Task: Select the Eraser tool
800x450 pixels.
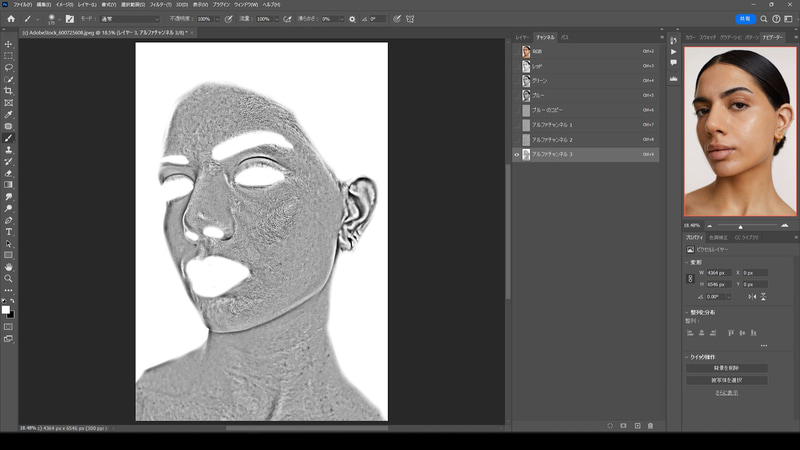Action: pos(9,173)
